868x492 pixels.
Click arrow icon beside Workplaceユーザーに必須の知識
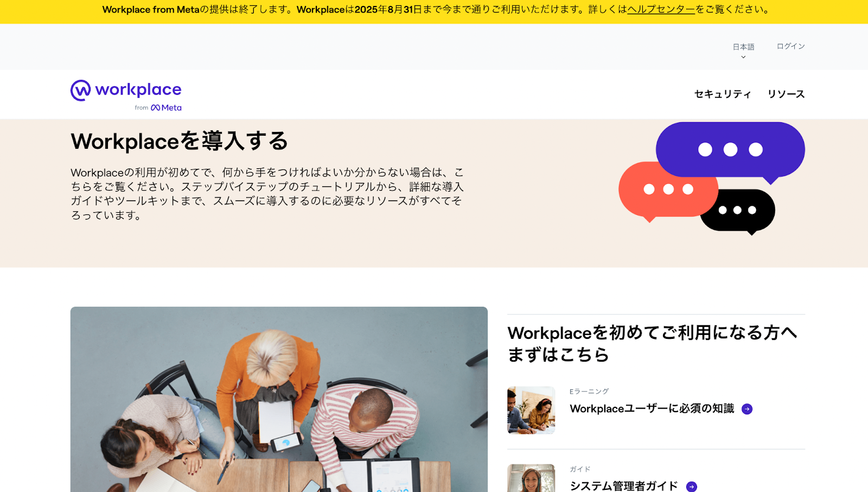(x=747, y=409)
